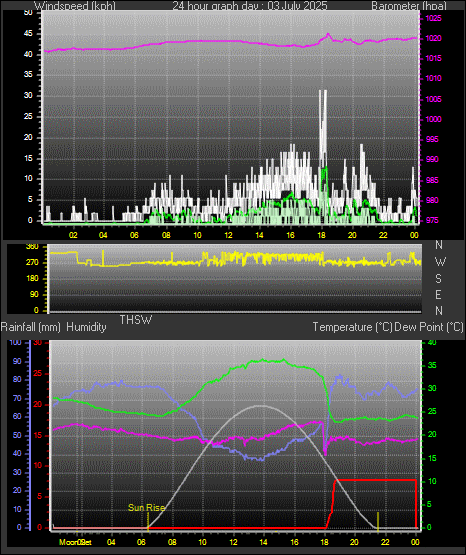Viewport: 466px width, 555px height.
Task: Click the yellow sunrise tick on the lower graph
Action: pyautogui.click(x=148, y=522)
